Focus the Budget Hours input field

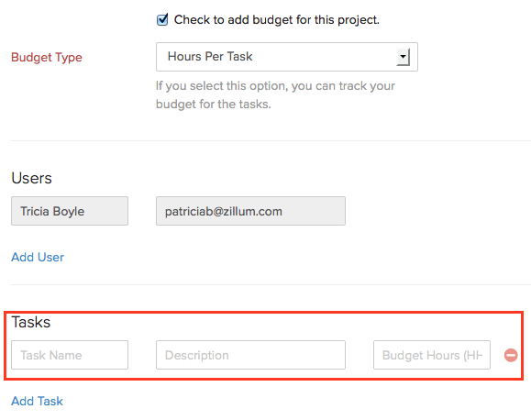point(432,355)
